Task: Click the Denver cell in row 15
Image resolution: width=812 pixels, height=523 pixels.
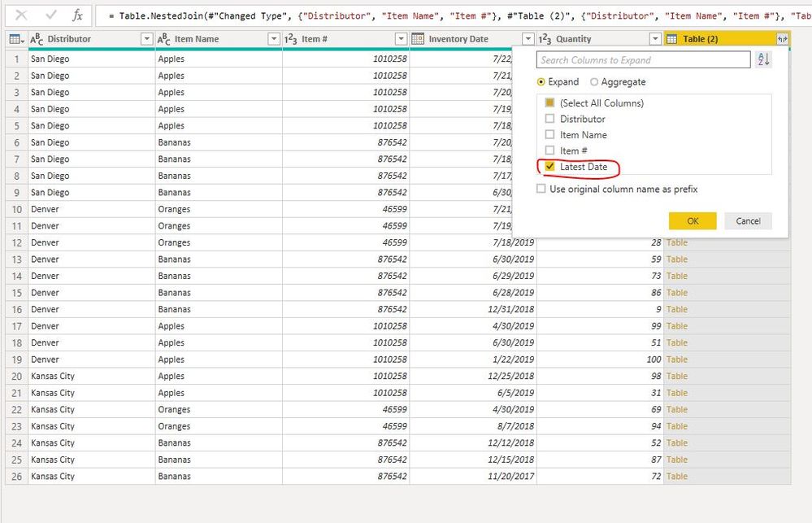Action: [92, 293]
